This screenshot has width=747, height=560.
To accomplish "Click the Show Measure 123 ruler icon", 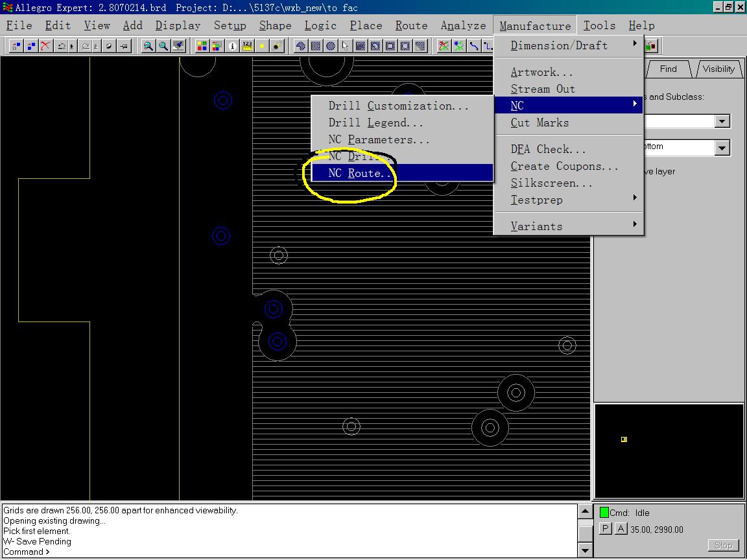I will (x=247, y=46).
